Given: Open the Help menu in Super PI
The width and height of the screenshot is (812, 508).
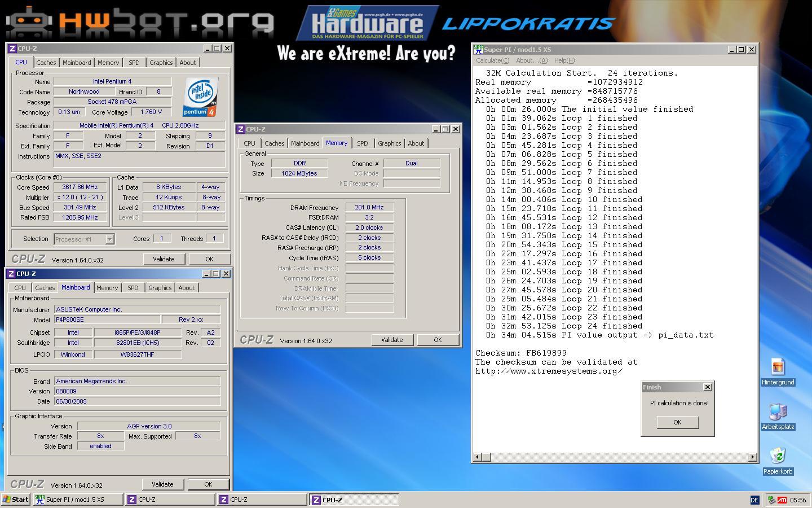Looking at the screenshot, I should (564, 60).
